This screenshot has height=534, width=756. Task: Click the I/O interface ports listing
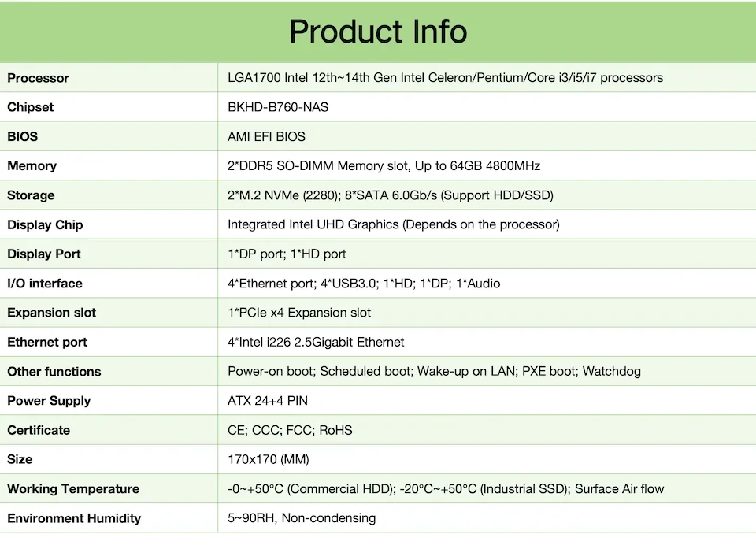(x=364, y=284)
